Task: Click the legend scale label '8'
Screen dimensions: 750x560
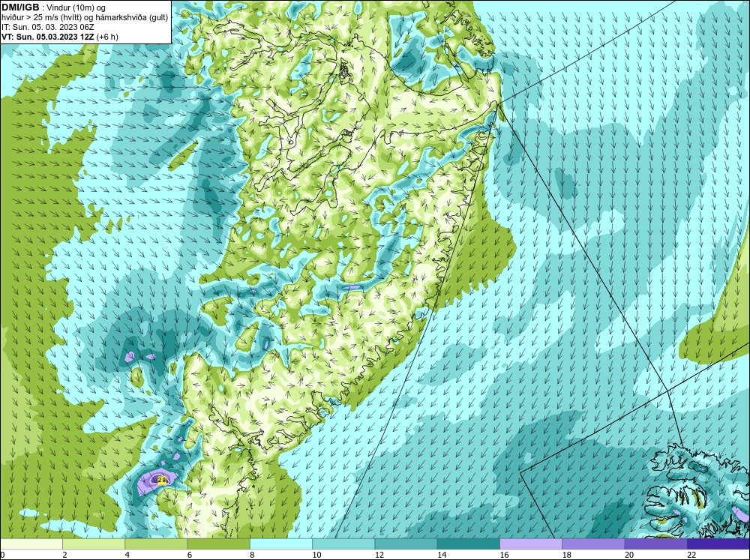Action: tap(252, 554)
